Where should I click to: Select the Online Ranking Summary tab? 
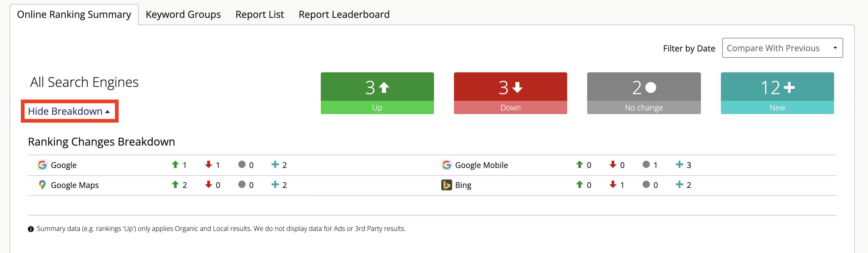coord(74,15)
